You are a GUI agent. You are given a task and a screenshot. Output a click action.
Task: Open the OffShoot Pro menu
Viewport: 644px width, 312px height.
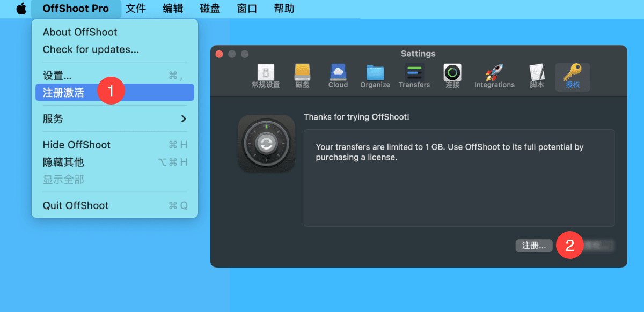click(76, 9)
